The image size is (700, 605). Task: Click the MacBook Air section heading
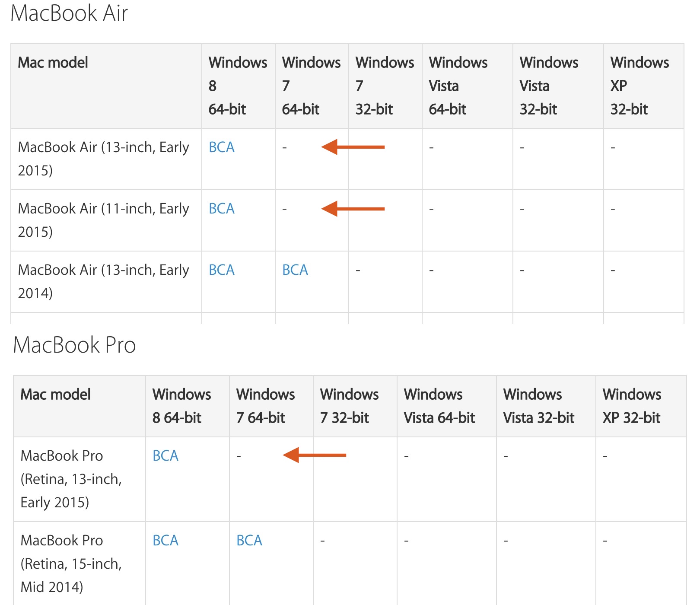(69, 13)
